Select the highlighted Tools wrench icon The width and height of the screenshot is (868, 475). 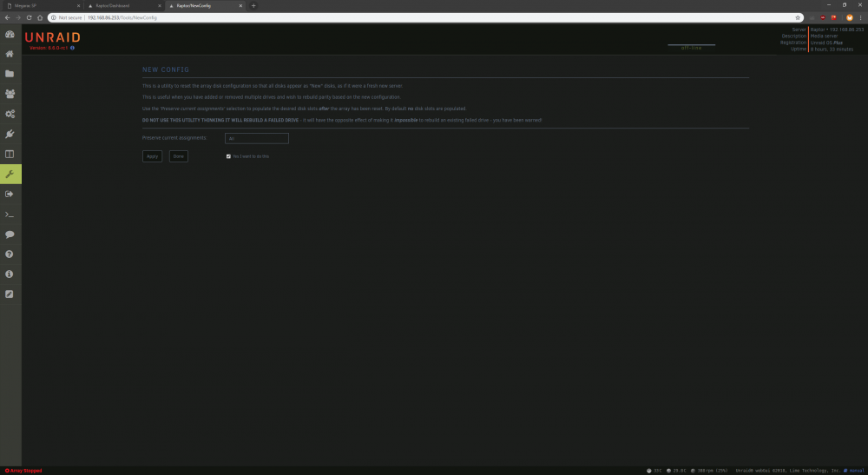coord(10,174)
